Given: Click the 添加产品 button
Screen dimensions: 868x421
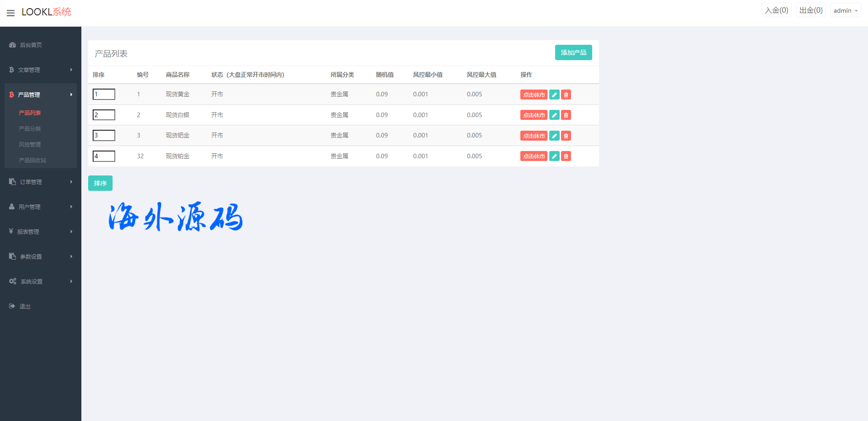Looking at the screenshot, I should [x=573, y=52].
